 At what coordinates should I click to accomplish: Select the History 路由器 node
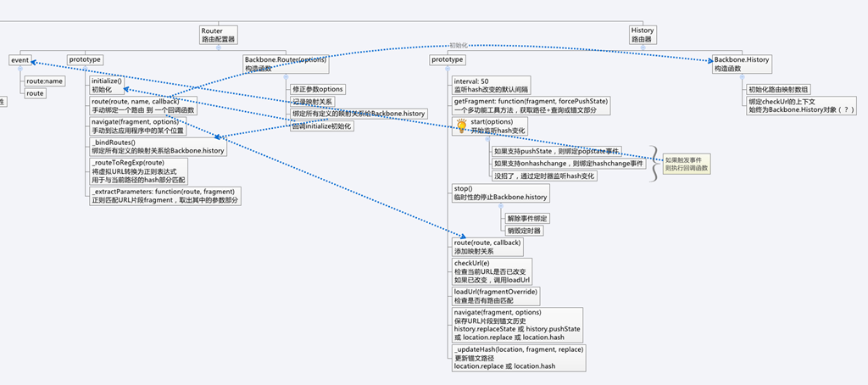pyautogui.click(x=643, y=35)
